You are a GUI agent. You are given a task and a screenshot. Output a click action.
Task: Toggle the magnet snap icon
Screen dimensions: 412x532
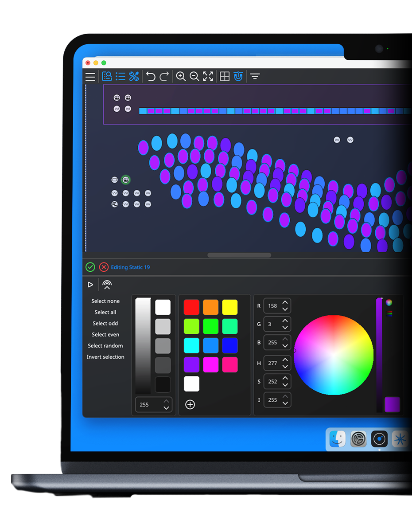pyautogui.click(x=238, y=77)
